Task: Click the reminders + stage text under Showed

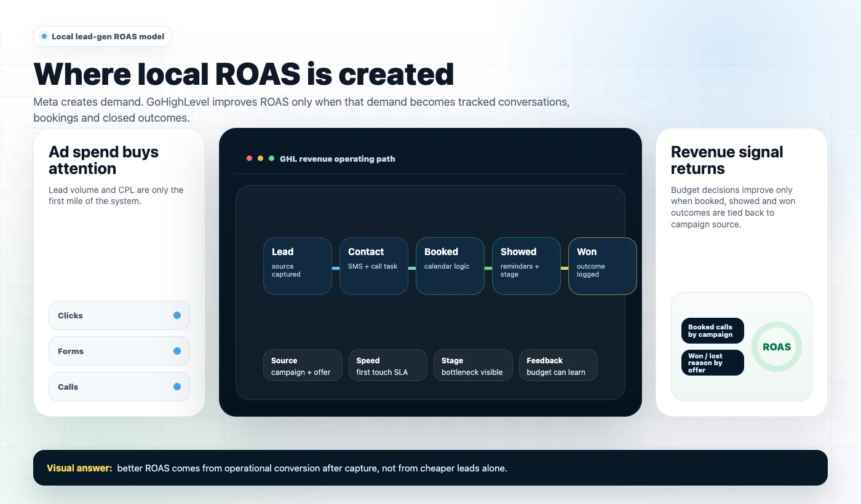Action: (520, 270)
